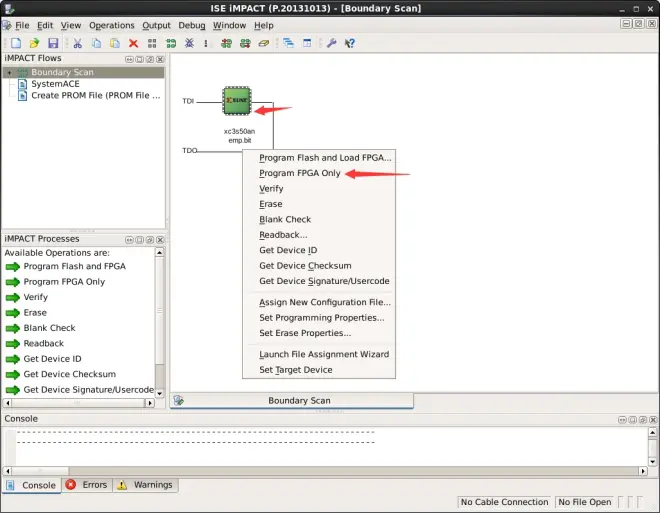Click the four-squares grid toolbar icon
This screenshot has height=514, width=660.
(x=152, y=43)
